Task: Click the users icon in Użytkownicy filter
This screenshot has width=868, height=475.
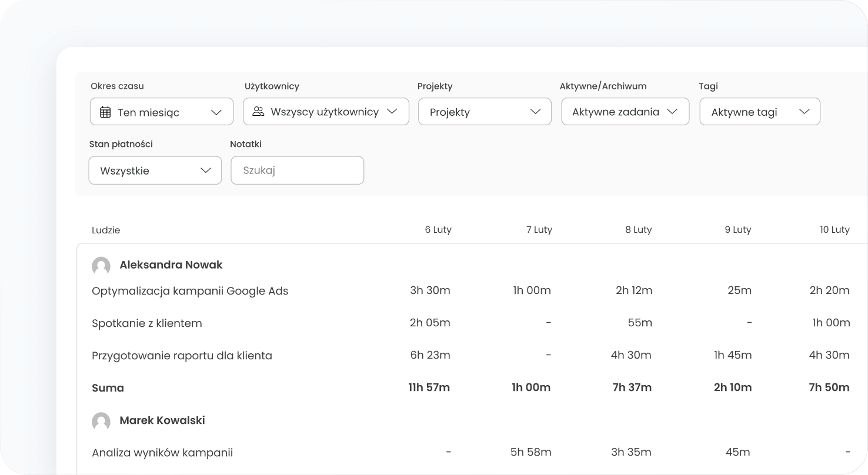Action: (x=258, y=112)
